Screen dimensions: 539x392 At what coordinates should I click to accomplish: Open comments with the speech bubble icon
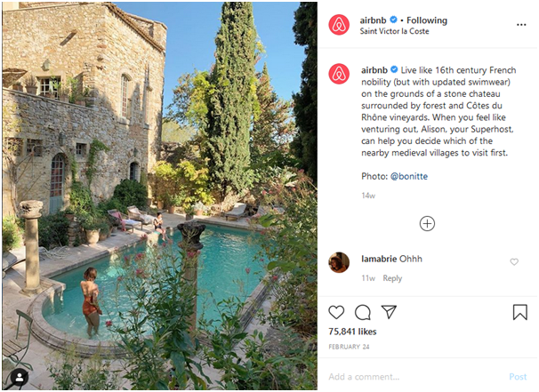click(362, 312)
